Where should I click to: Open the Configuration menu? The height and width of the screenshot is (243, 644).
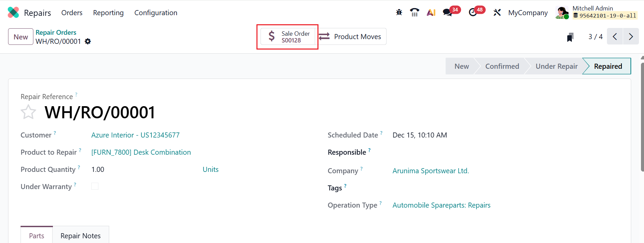pos(156,13)
